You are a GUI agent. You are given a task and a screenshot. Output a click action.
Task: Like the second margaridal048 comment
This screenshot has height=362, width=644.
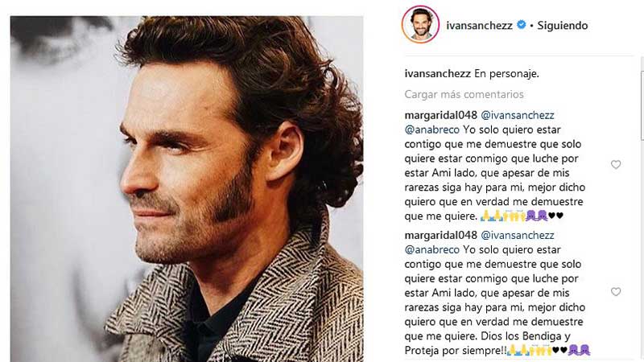pos(616,292)
